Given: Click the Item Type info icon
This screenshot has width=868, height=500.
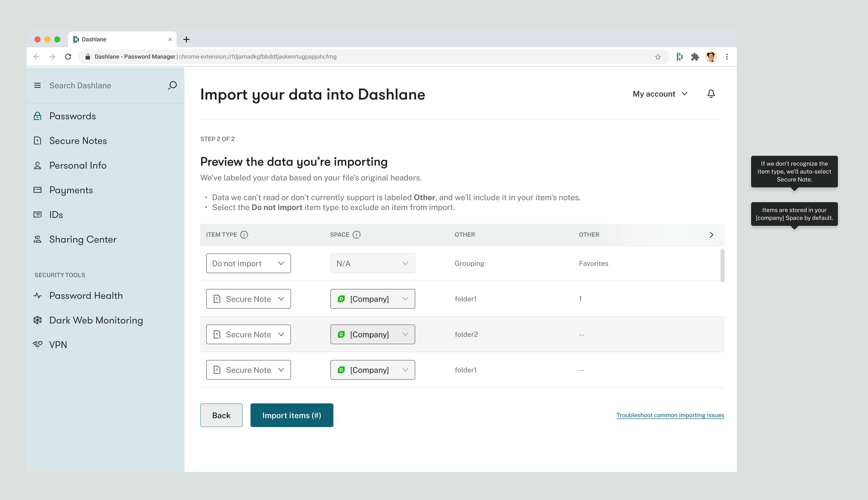Looking at the screenshot, I should point(244,235).
